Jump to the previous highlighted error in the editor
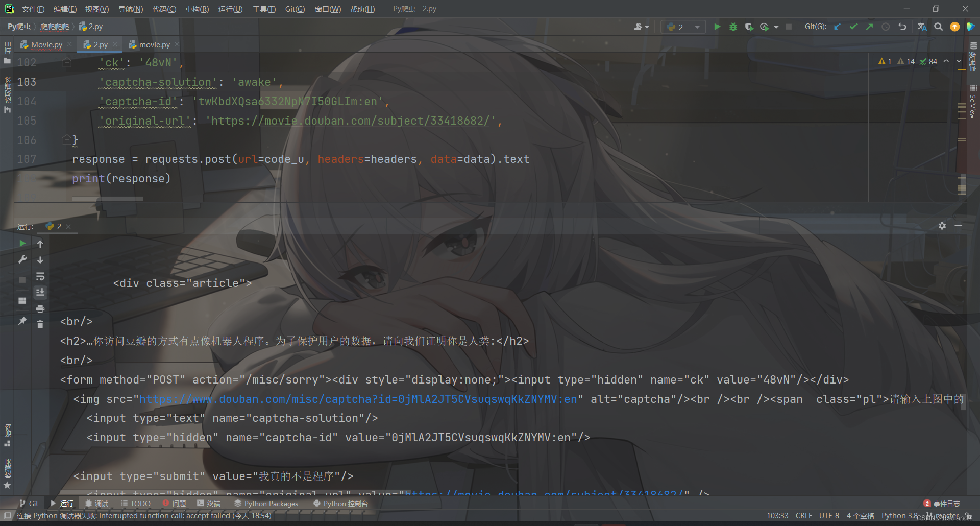This screenshot has width=980, height=526. pyautogui.click(x=946, y=61)
